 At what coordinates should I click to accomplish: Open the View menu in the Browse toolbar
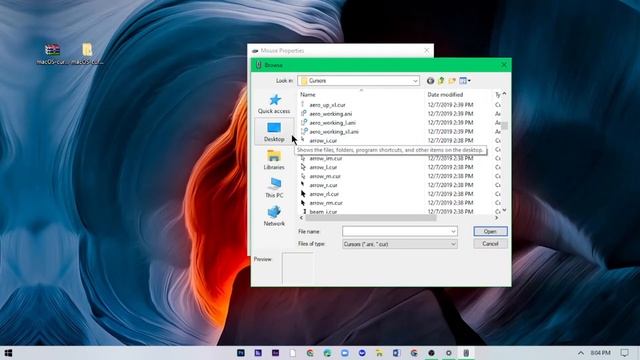click(465, 81)
